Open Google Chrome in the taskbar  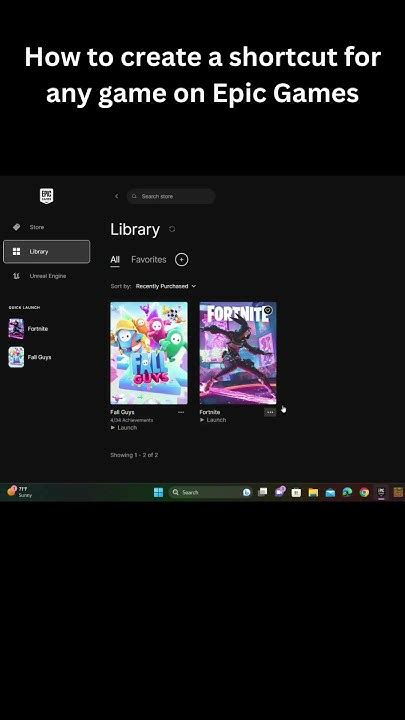point(364,492)
